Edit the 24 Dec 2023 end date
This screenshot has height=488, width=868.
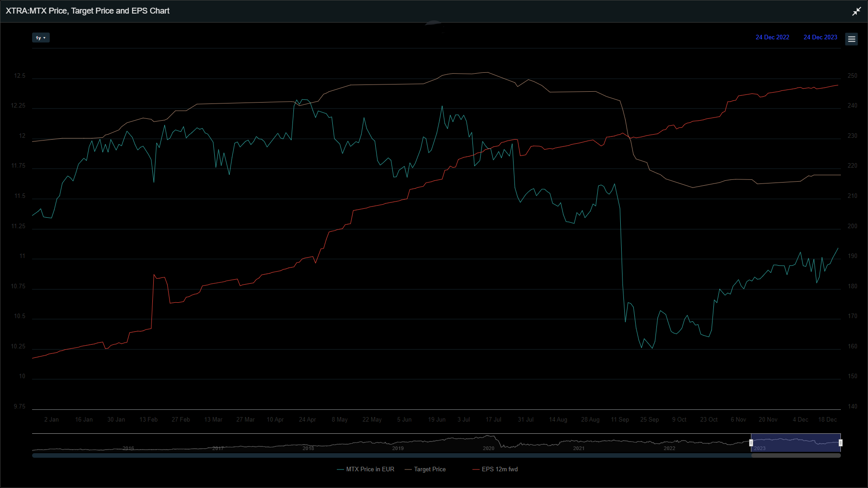[820, 38]
